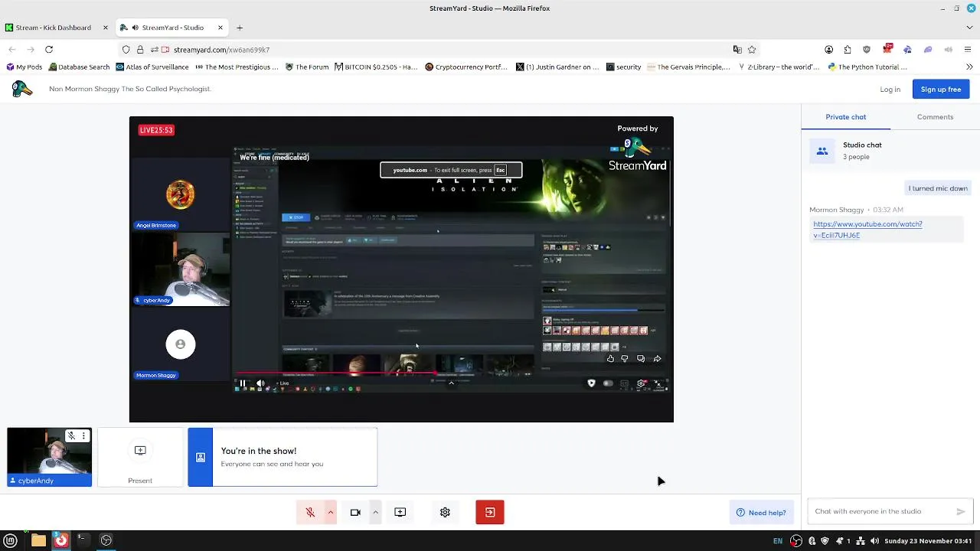Viewport: 980px width, 551px height.
Task: Translate this page icon in address bar
Action: pos(737,50)
